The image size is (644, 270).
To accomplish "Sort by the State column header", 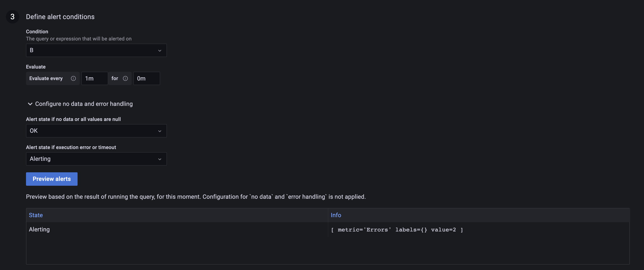I will click(x=36, y=215).
